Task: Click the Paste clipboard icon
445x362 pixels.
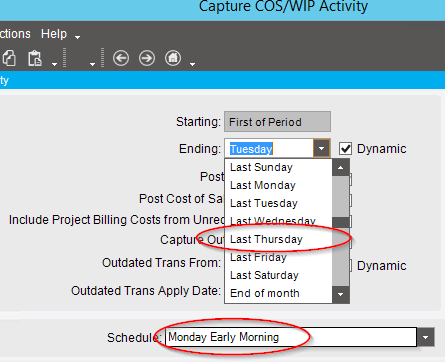Action: pyautogui.click(x=35, y=58)
